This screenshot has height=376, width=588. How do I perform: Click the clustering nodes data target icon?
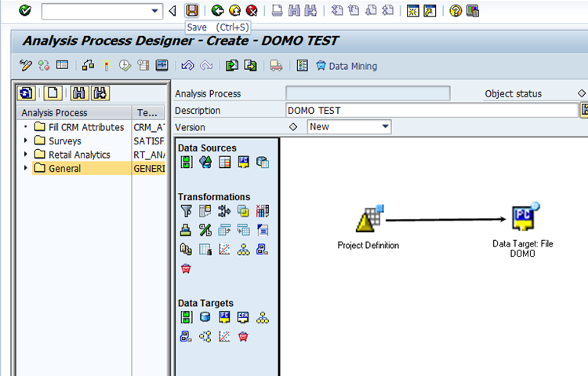205,337
